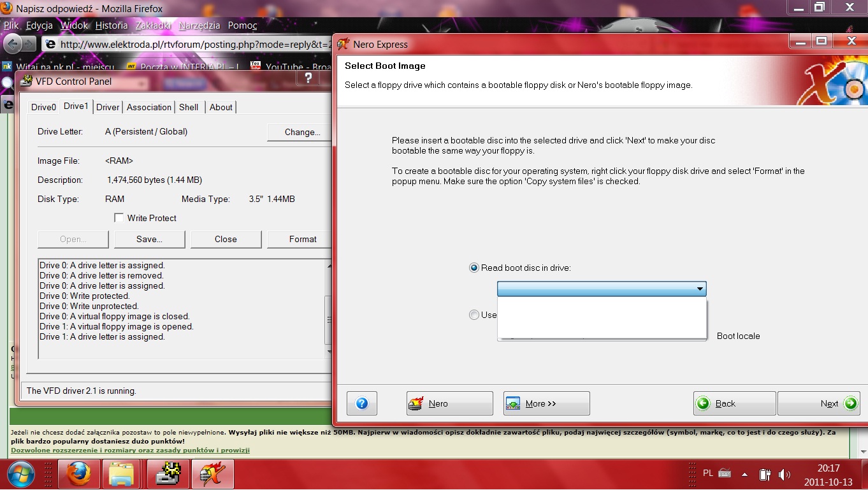Open the Pomoc menu
This screenshot has height=490, width=868.
pyautogui.click(x=243, y=25)
